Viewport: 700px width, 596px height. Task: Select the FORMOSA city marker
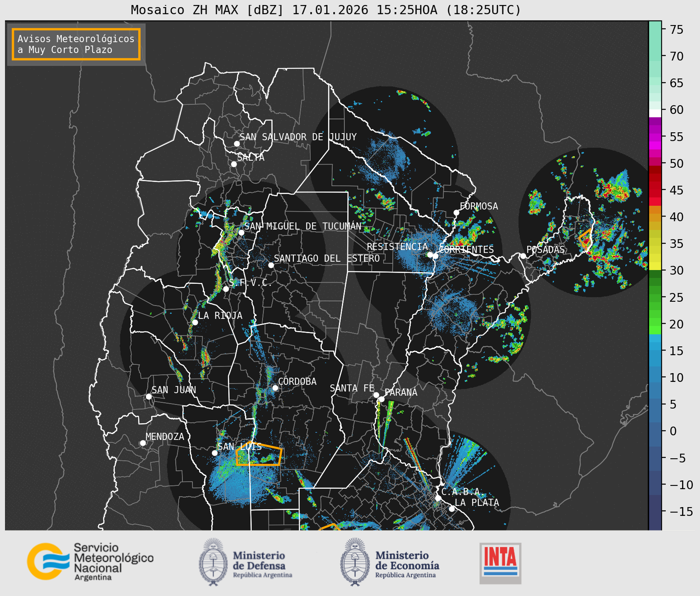pyautogui.click(x=456, y=212)
